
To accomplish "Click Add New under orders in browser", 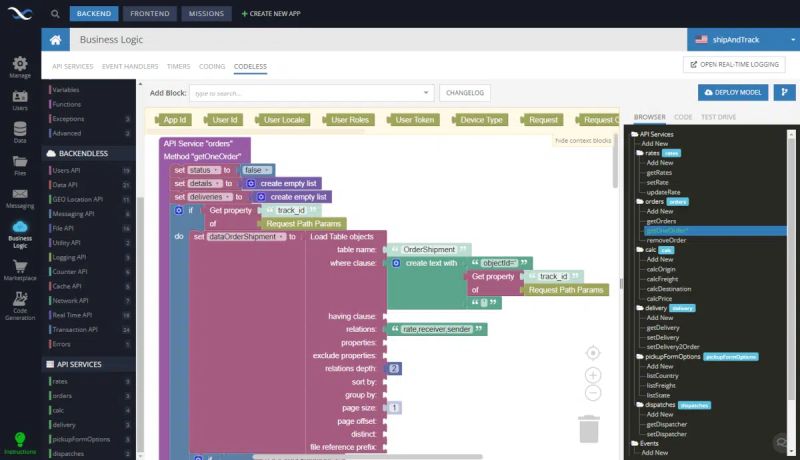I will point(660,211).
